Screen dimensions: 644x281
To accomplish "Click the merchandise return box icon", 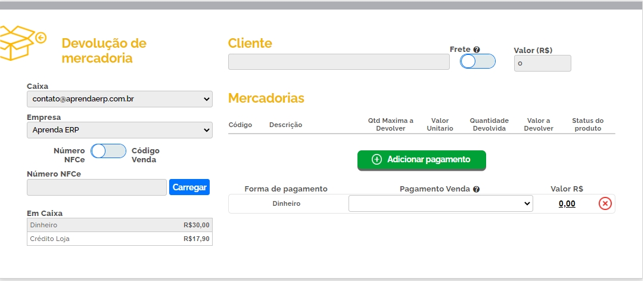I will (23, 42).
